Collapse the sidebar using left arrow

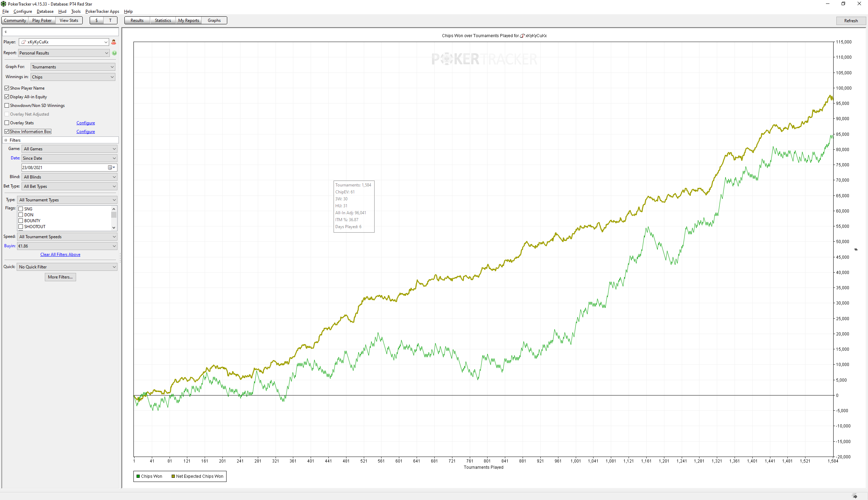click(6, 32)
